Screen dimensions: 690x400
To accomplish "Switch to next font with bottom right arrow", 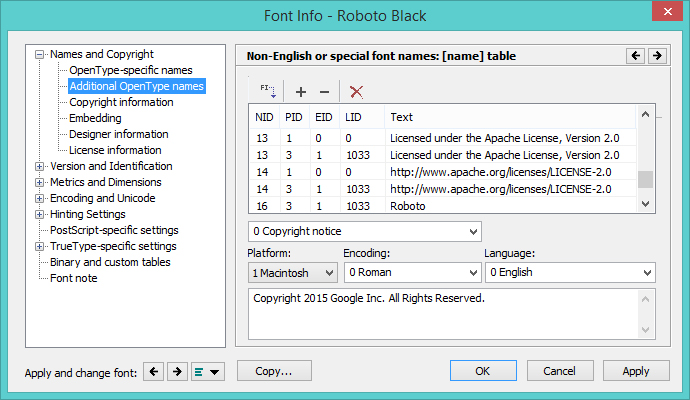I will pos(176,372).
